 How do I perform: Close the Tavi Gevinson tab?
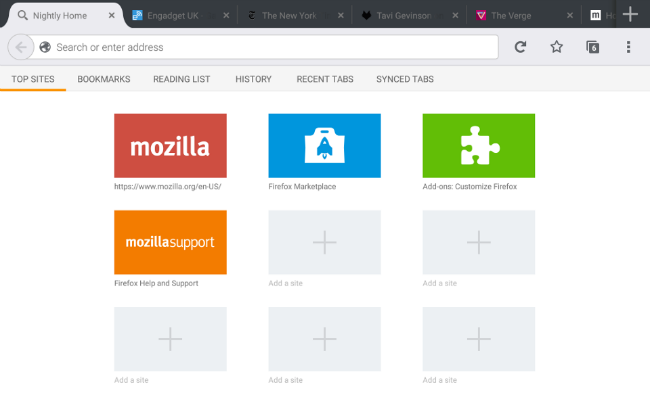(x=455, y=16)
